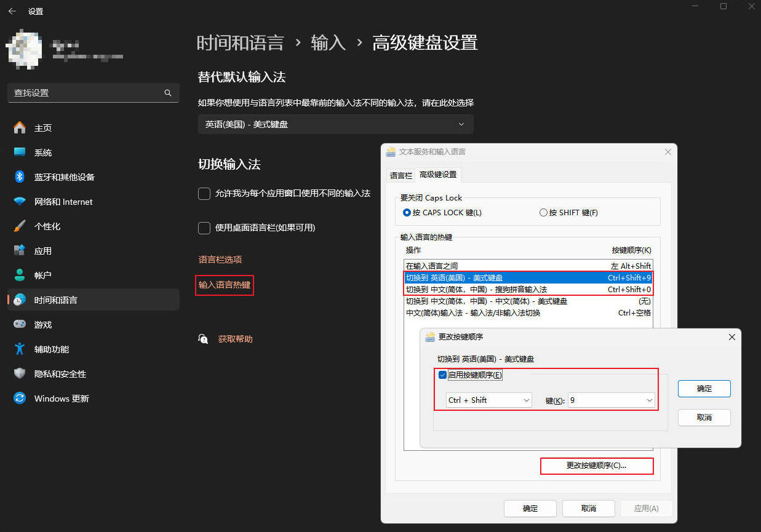
Task: Click the back arrow in Settings
Action: tap(12, 11)
